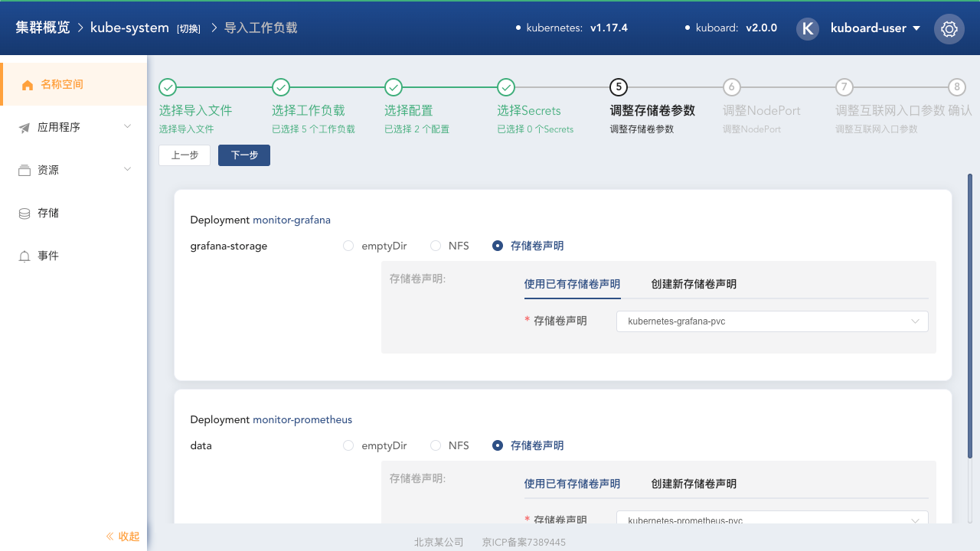The width and height of the screenshot is (980, 551).
Task: Click the resources stack icon beside 资源
Action: pos(24,171)
